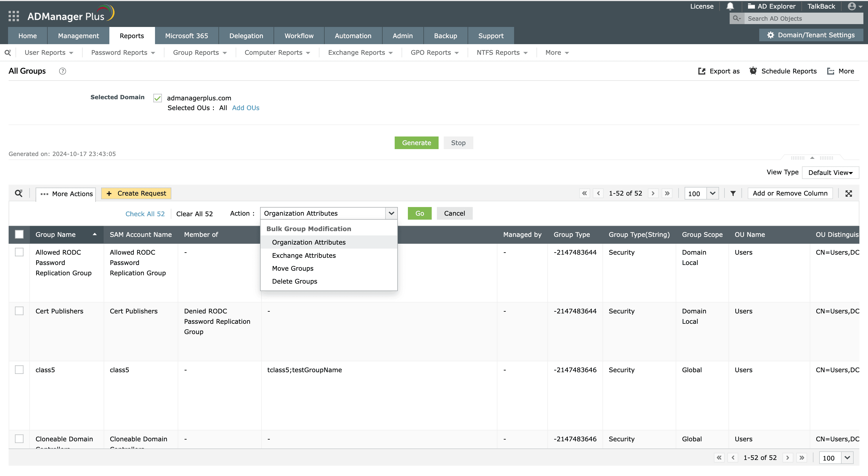Open the Action dropdown
Image resolution: width=868 pixels, height=476 pixels.
coord(391,213)
